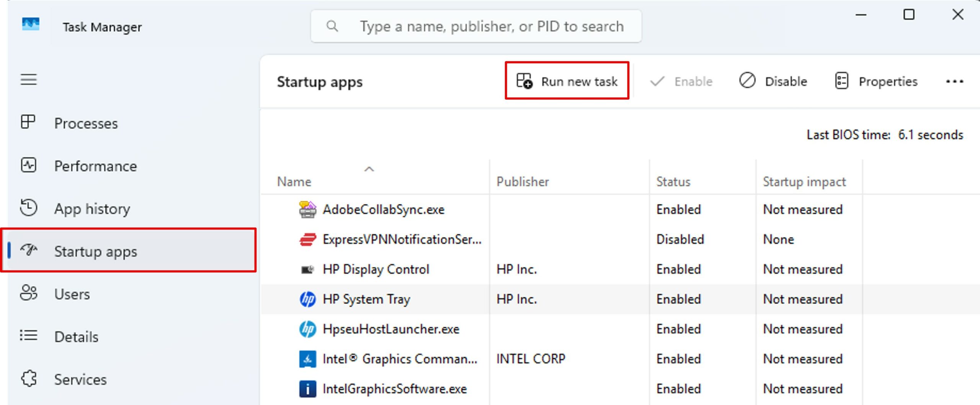
Task: Select Intel® Graphics Comman... row
Action: (x=620, y=359)
